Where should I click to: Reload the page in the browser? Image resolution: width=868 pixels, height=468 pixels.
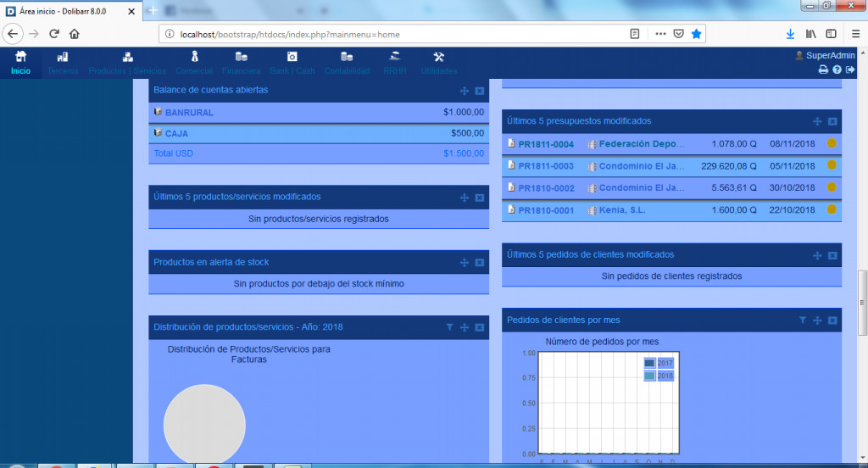(x=53, y=34)
